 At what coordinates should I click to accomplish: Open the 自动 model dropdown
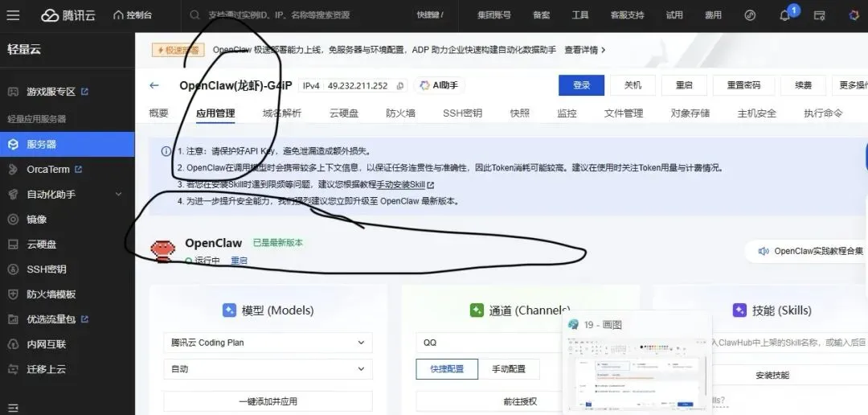(268, 369)
